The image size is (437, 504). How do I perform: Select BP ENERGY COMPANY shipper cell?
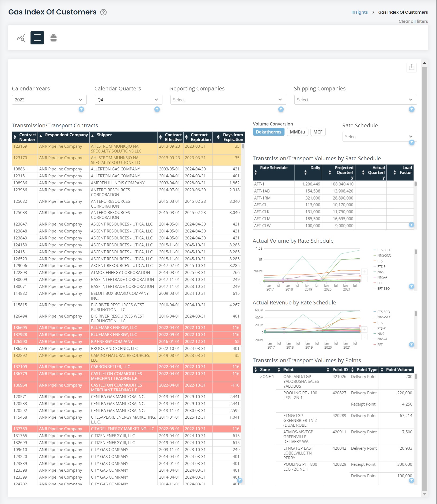tap(123, 342)
